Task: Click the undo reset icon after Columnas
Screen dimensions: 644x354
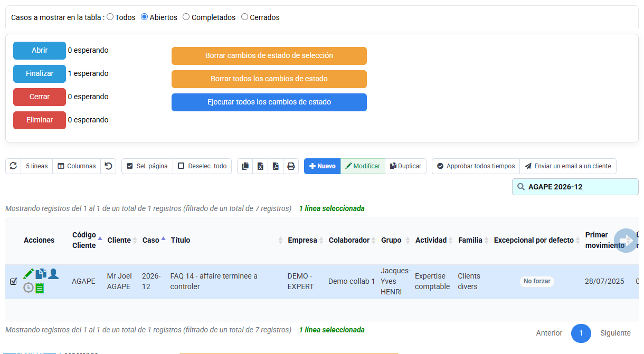Action: tap(108, 166)
